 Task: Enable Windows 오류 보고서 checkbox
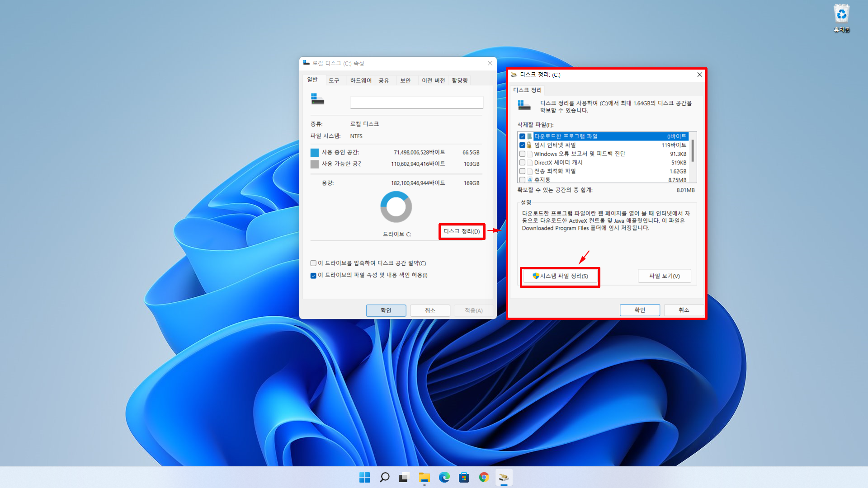coord(522,154)
